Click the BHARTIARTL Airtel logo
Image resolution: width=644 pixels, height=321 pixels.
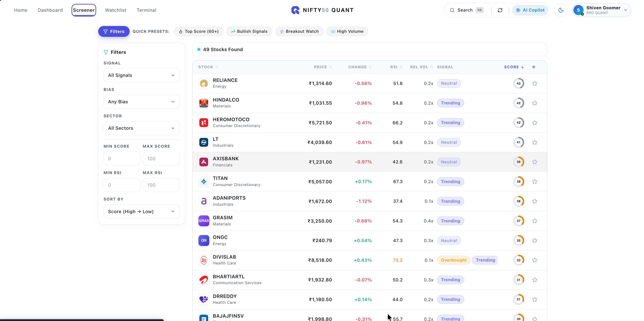(204, 280)
